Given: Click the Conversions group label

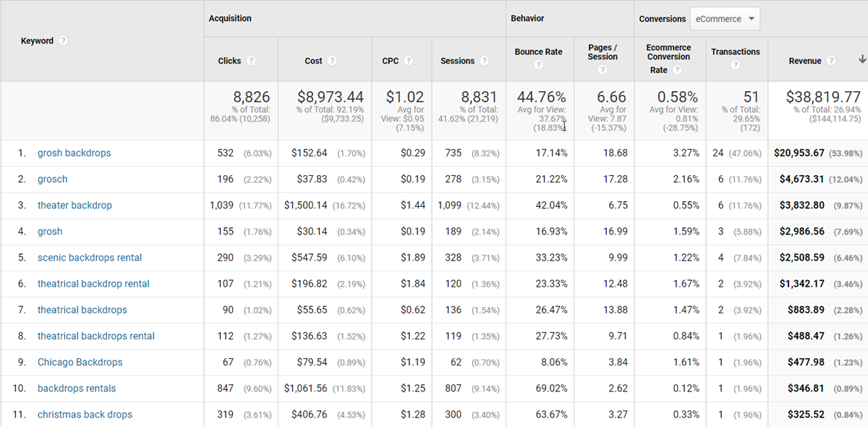Looking at the screenshot, I should pos(663,19).
